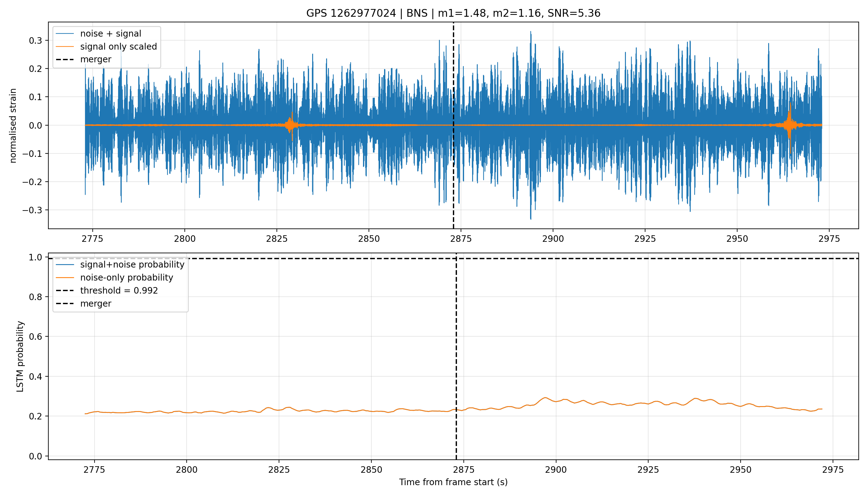Select the 'threshold = 0.992' legend entry
The image size is (868, 496).
(107, 290)
